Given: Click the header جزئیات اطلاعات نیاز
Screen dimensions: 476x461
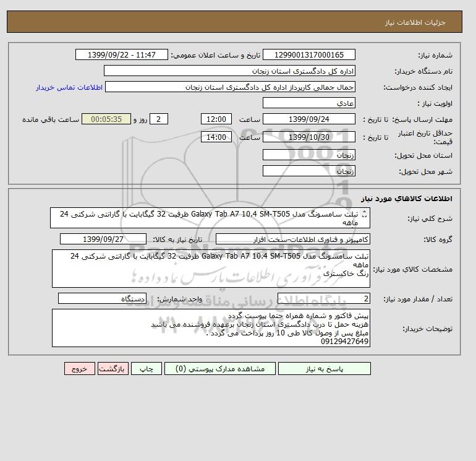Looking at the screenshot, I should pyautogui.click(x=415, y=22).
